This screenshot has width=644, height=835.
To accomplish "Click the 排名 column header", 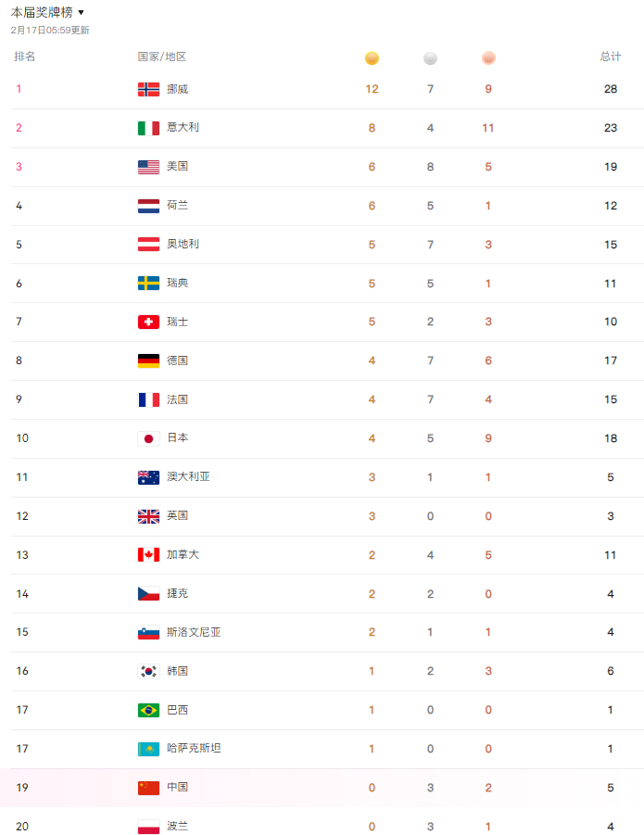I will (25, 57).
